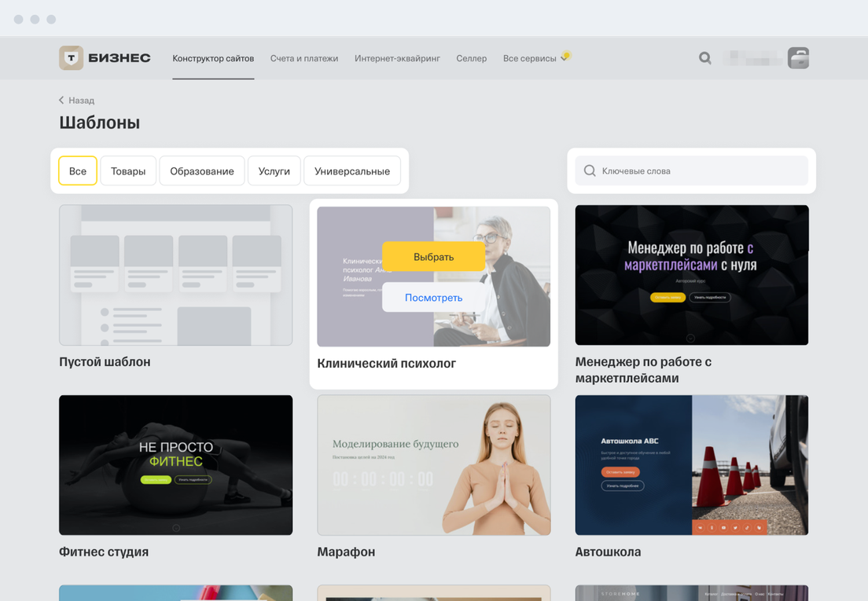Click Менеджер по работе с маркетплейсами title

coord(643,370)
